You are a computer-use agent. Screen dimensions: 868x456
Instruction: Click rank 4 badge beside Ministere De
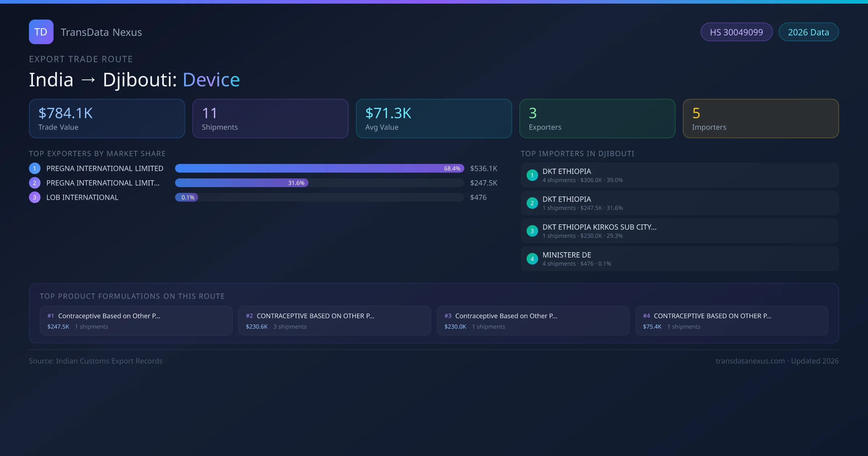pyautogui.click(x=532, y=259)
